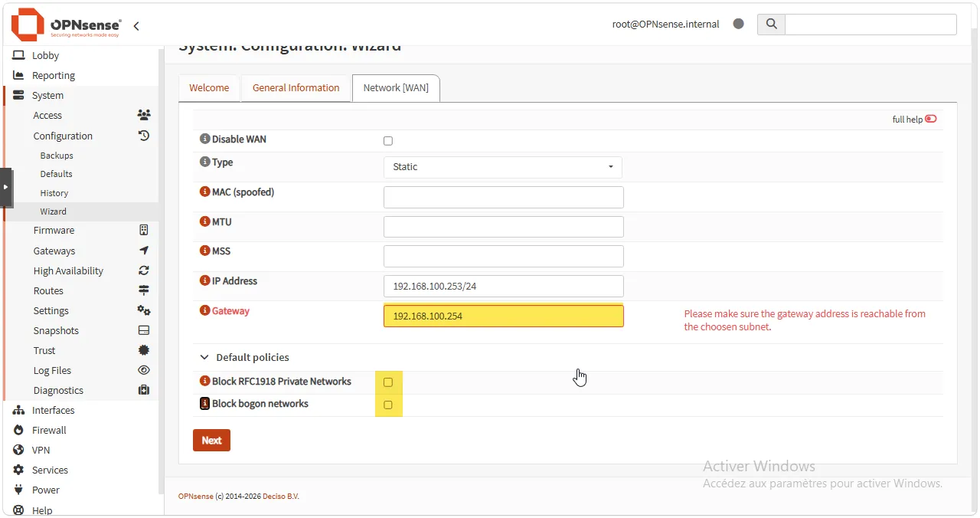Click the Diagnostics medkit icon
This screenshot has height=518, width=980.
tap(144, 390)
